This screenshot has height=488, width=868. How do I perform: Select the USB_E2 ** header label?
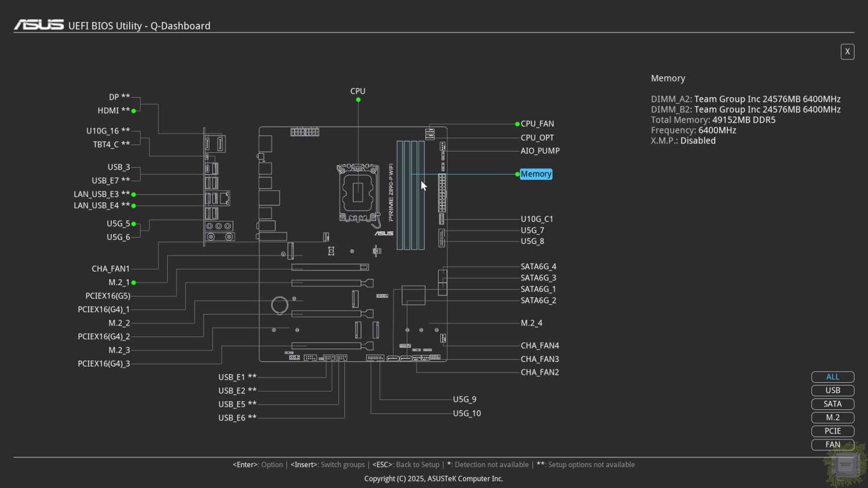click(237, 391)
